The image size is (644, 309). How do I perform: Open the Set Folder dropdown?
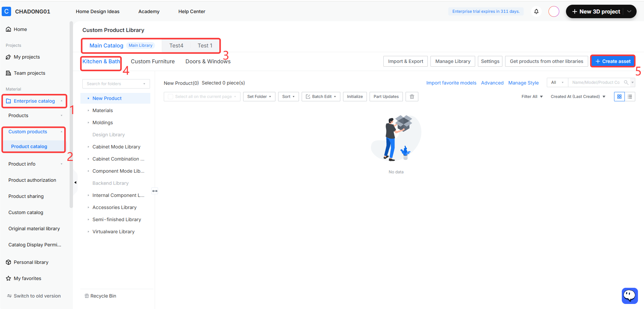click(259, 97)
